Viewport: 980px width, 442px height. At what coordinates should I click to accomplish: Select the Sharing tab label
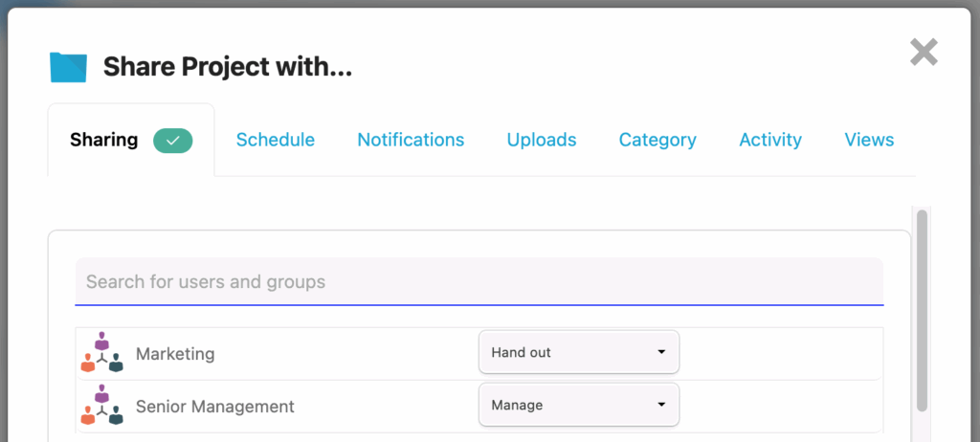pyautogui.click(x=104, y=140)
